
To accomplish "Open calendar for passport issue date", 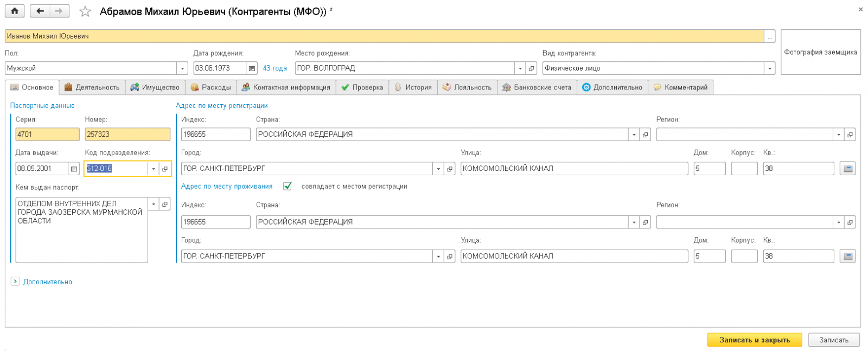I will [x=74, y=169].
